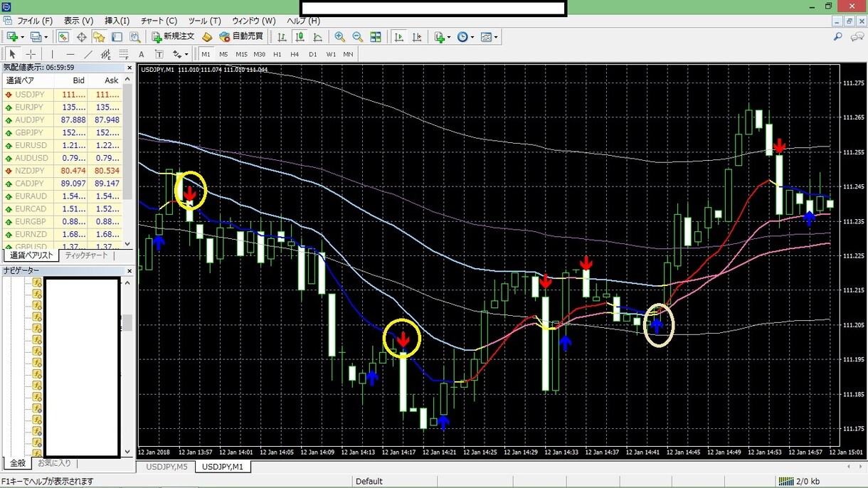The height and width of the screenshot is (488, 868).
Task: Open the ファイル (F) menu
Action: (x=35, y=21)
